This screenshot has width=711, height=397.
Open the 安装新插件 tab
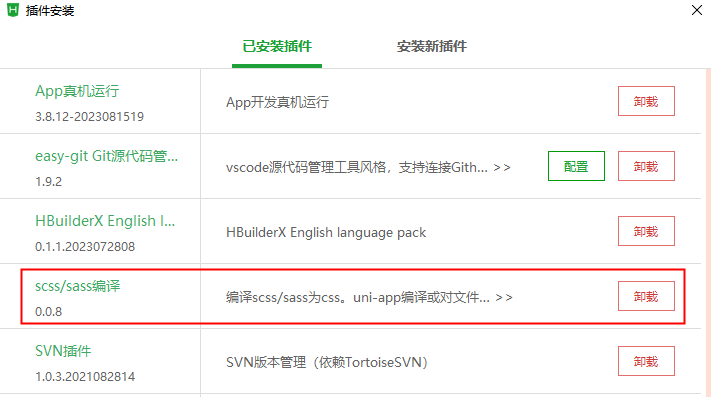pyautogui.click(x=432, y=46)
